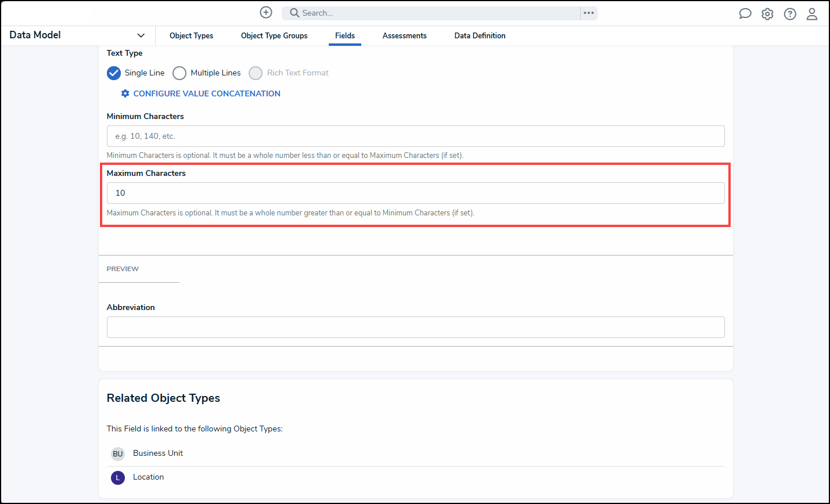Click the plus create-new icon
Screen dimensions: 830x504
tap(266, 13)
